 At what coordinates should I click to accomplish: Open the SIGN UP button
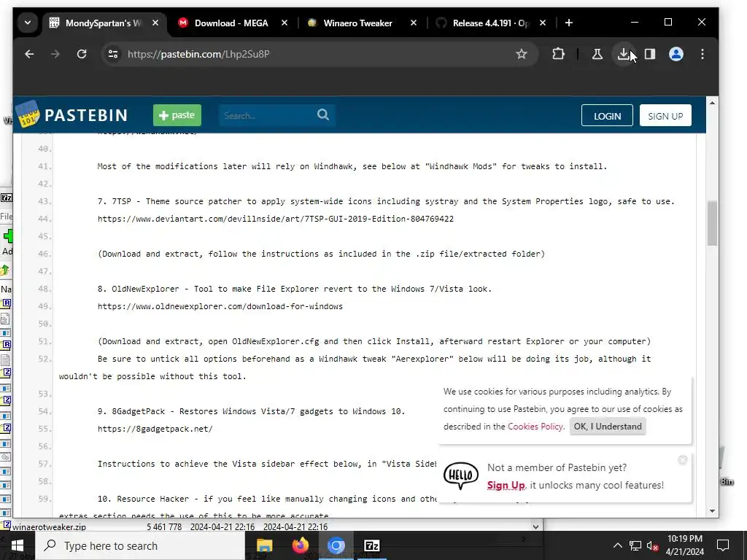pyautogui.click(x=665, y=116)
